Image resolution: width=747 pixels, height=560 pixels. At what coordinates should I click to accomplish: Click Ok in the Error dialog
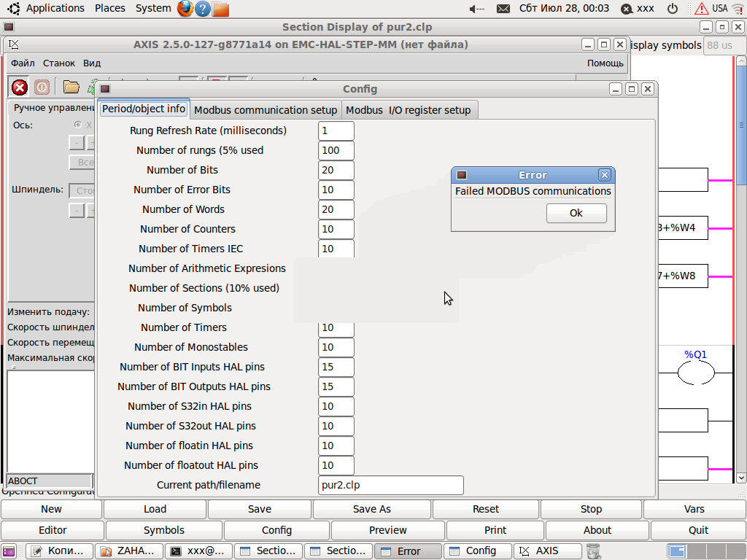pyautogui.click(x=576, y=213)
